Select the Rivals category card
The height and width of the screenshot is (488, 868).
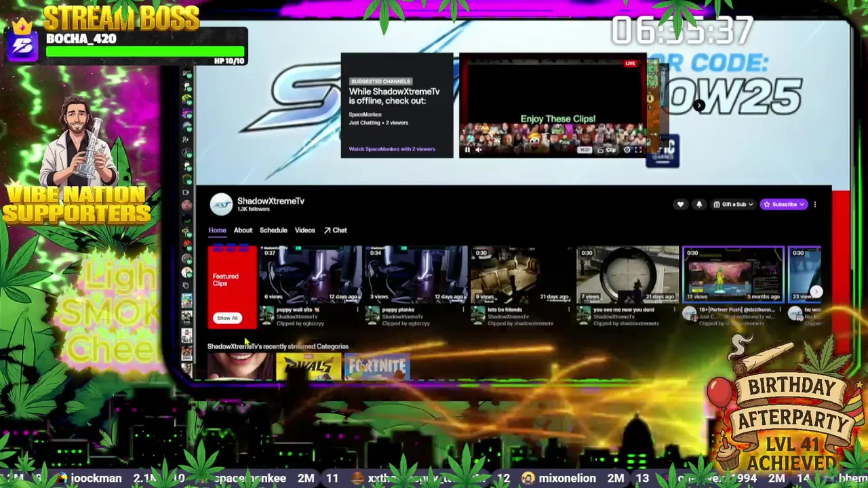click(309, 367)
